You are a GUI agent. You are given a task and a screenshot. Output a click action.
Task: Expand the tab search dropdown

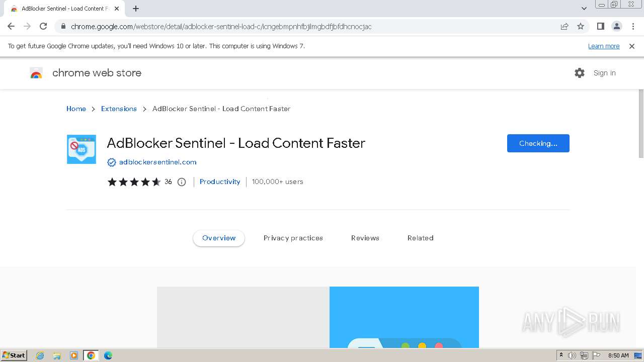click(584, 9)
